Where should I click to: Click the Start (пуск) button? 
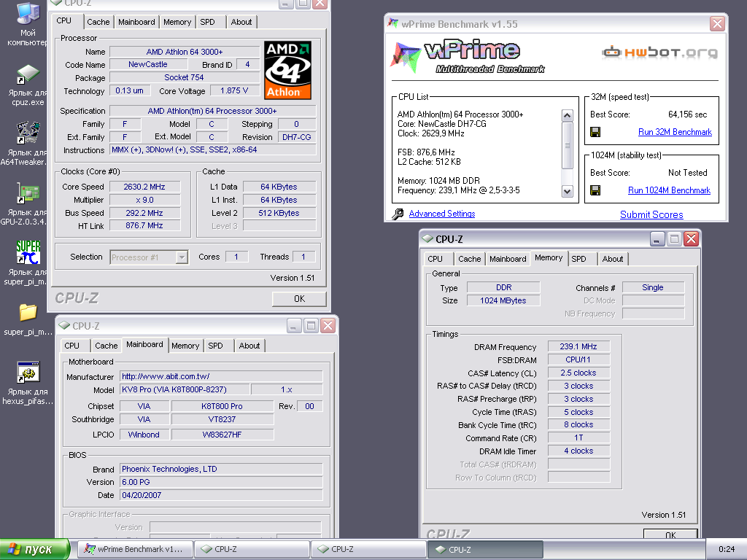point(34,549)
